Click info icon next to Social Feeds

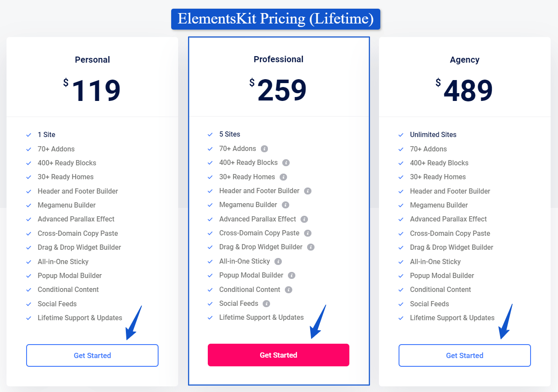(266, 304)
